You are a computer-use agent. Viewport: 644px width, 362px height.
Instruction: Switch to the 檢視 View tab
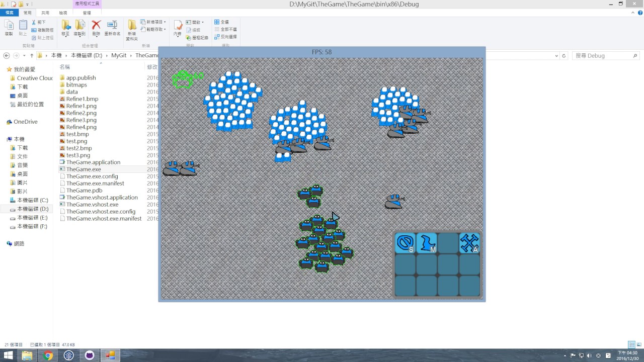click(x=63, y=13)
